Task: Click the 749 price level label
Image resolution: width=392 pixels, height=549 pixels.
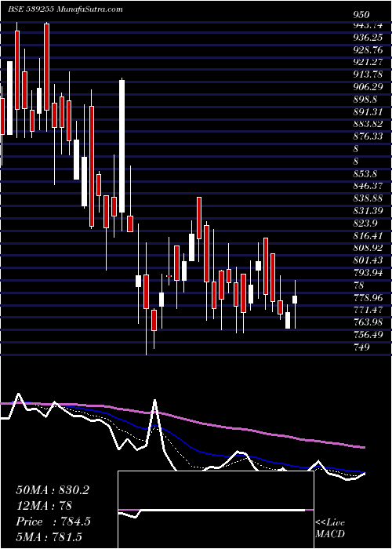Action: [361, 347]
